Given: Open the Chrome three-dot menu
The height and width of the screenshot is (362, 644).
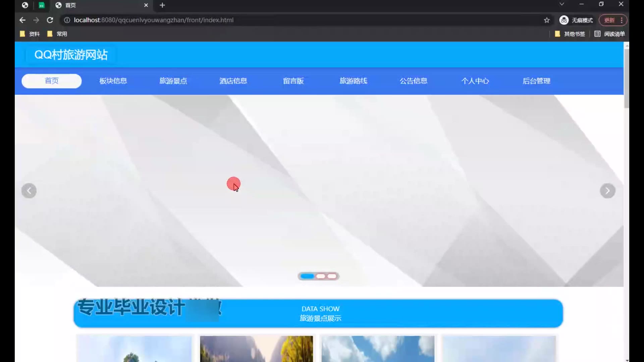Looking at the screenshot, I should [622, 20].
